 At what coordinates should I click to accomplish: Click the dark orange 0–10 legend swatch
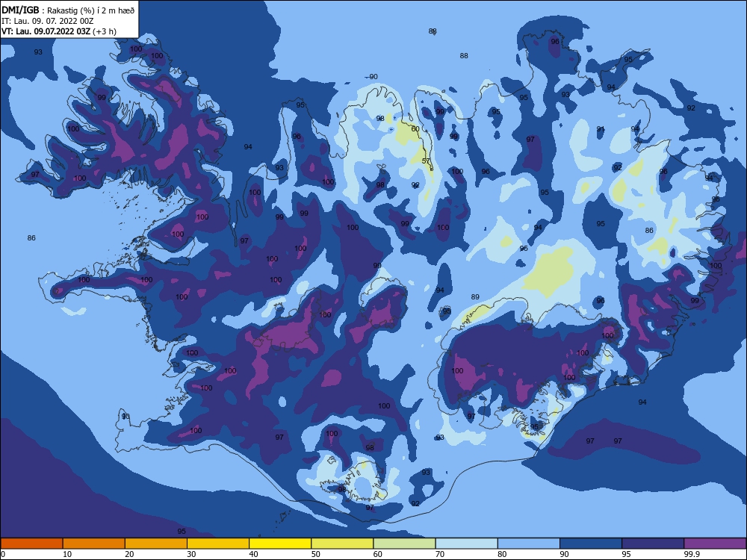pos(31,544)
